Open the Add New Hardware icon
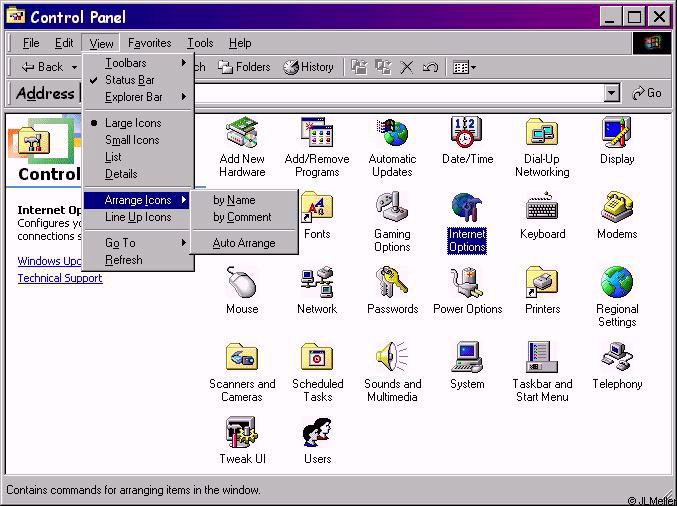This screenshot has width=677, height=506. point(242,133)
